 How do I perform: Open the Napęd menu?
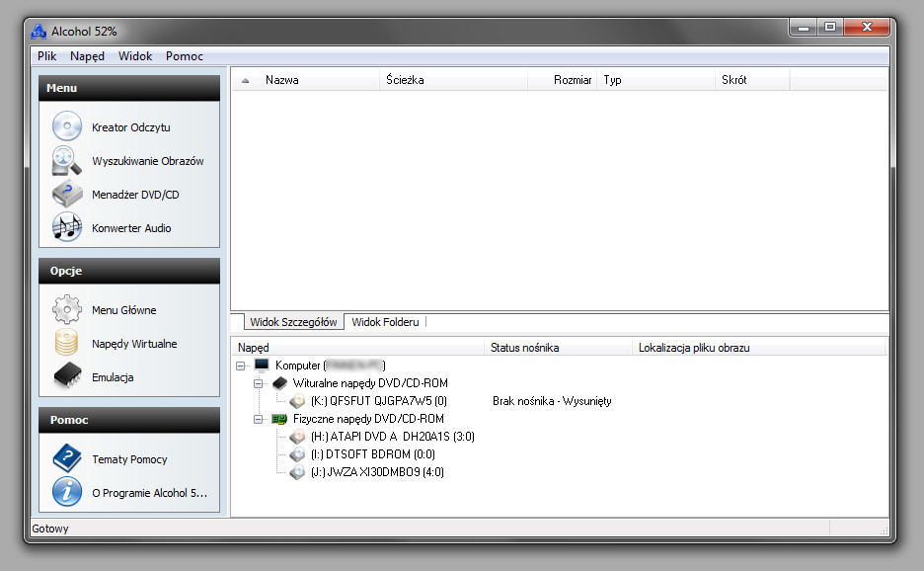pyautogui.click(x=87, y=56)
